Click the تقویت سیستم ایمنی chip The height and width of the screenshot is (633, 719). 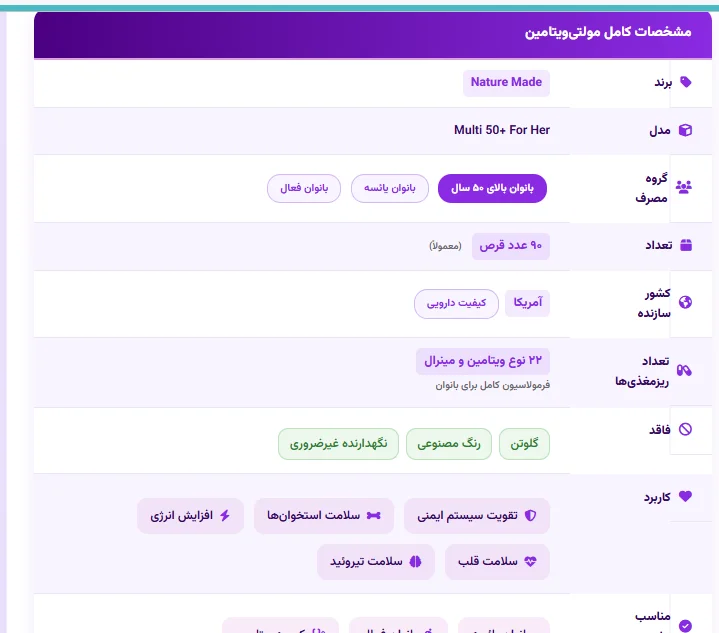(x=477, y=516)
